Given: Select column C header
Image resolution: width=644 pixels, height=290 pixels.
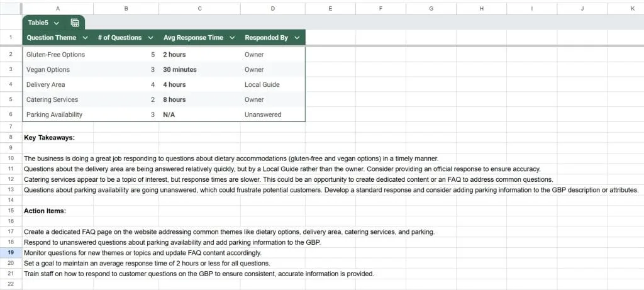Looking at the screenshot, I should [x=199, y=8].
